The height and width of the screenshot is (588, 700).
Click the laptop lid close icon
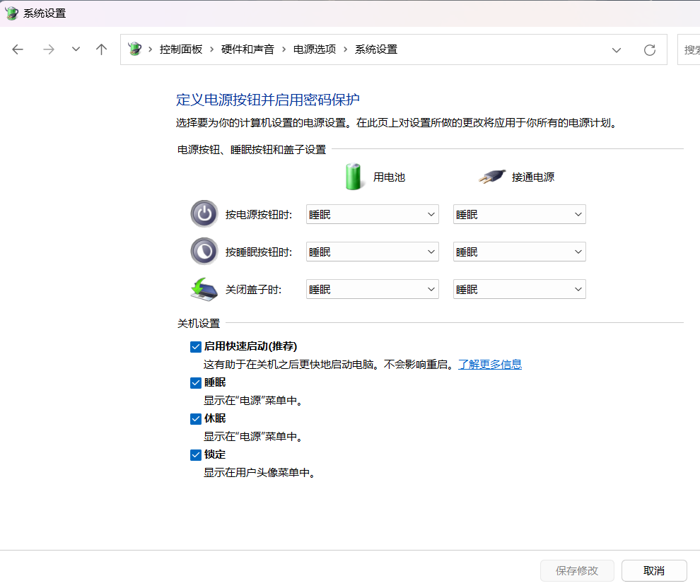(204, 289)
